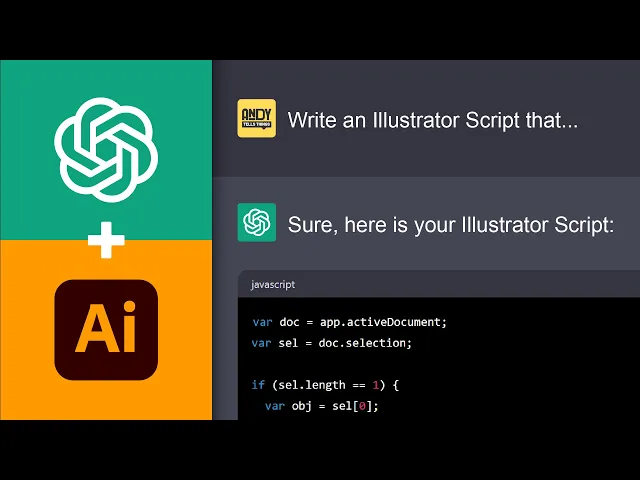Click the Andy Tells Things avatar
Screen dimensions: 640x480
coord(257,118)
